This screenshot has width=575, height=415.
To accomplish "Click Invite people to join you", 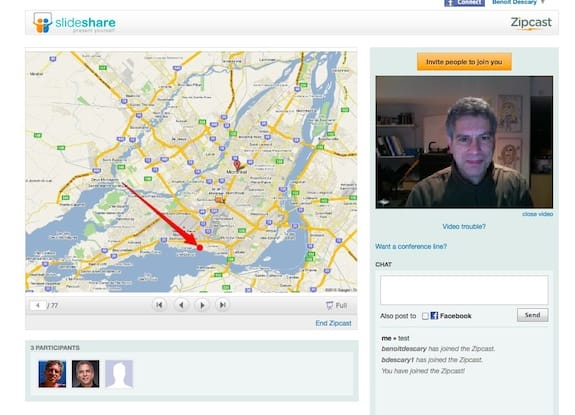I will pos(464,62).
